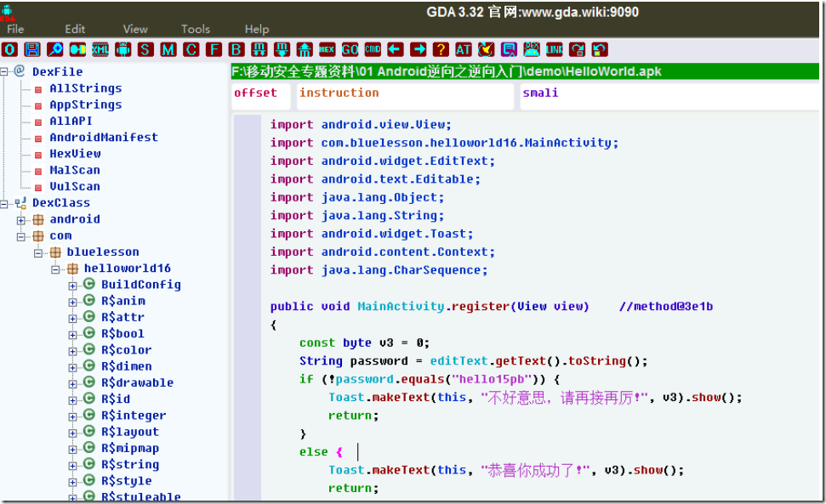Select AppStrings in the tree
Viewport: 826px width, 504px height.
tap(85, 105)
